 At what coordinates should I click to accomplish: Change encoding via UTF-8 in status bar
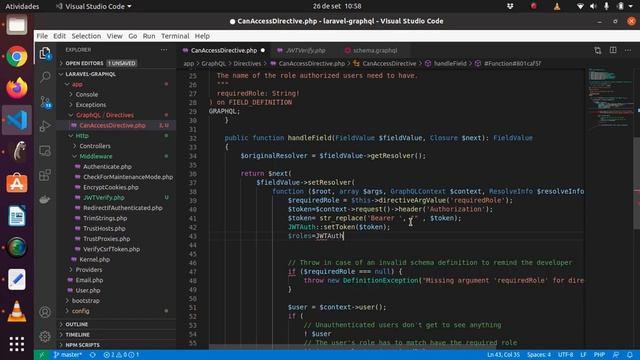[x=565, y=355]
